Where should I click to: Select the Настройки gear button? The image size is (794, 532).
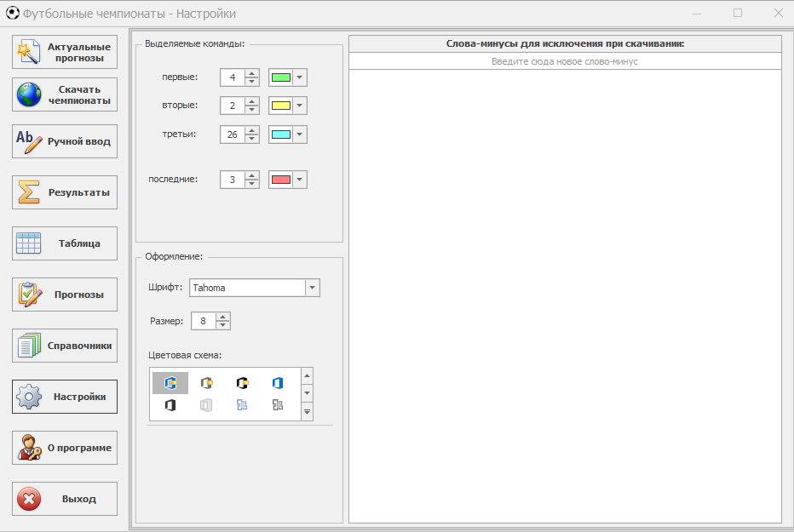(65, 397)
